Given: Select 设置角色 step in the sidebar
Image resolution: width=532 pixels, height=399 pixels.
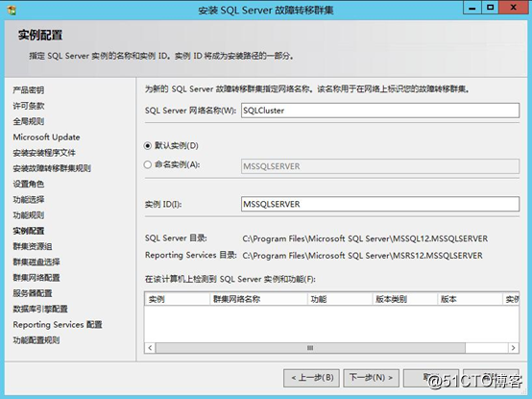Looking at the screenshot, I should pos(29,184).
